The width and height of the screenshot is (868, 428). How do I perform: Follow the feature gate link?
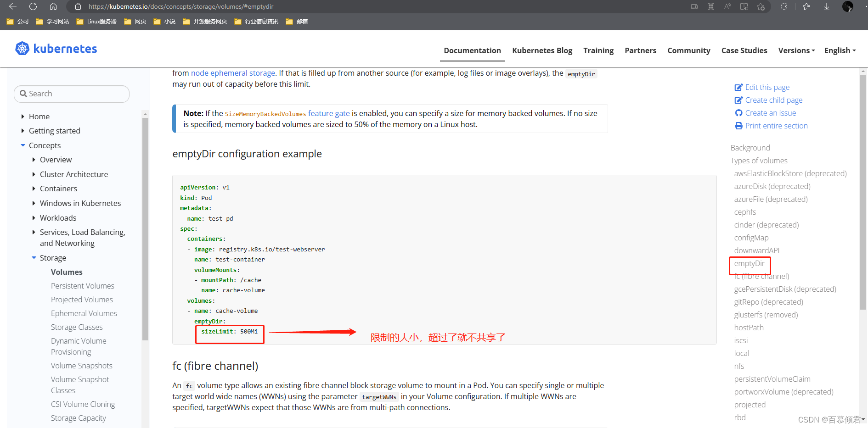pyautogui.click(x=329, y=113)
